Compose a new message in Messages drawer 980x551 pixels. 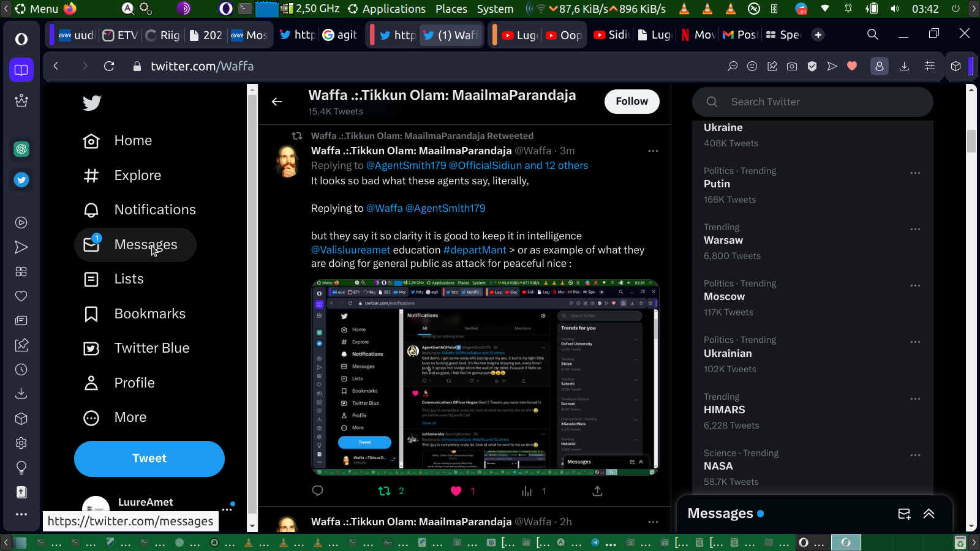click(x=904, y=514)
